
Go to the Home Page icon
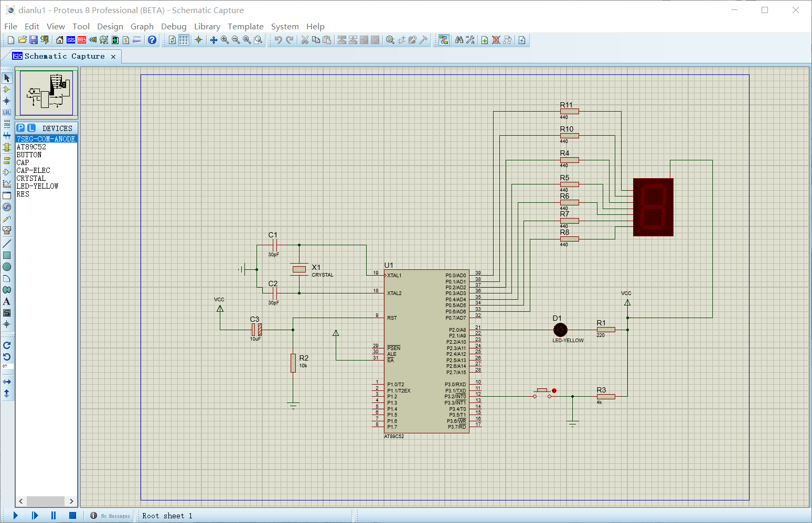click(59, 40)
